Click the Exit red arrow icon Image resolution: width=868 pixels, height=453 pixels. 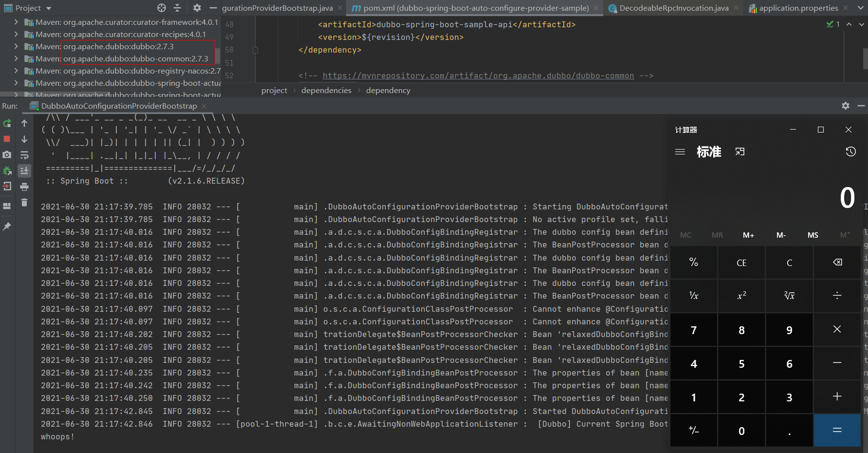coord(7,187)
